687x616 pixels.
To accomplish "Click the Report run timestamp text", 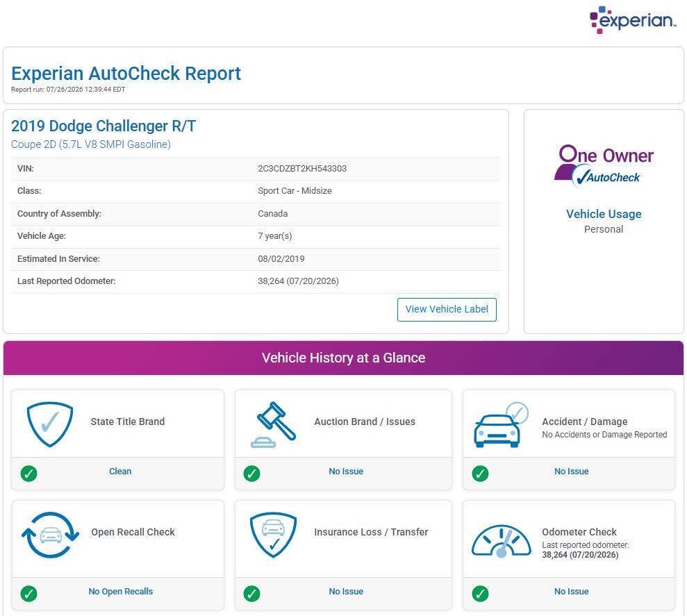I will point(68,90).
